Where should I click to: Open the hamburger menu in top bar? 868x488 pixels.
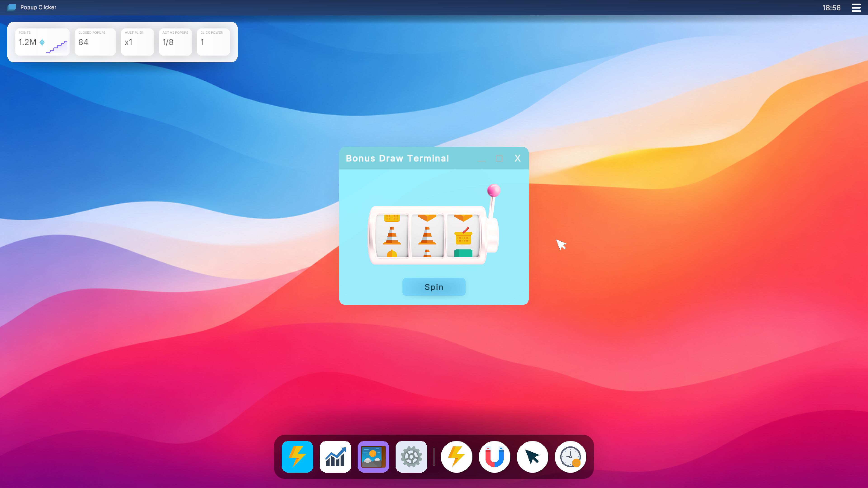(x=856, y=8)
